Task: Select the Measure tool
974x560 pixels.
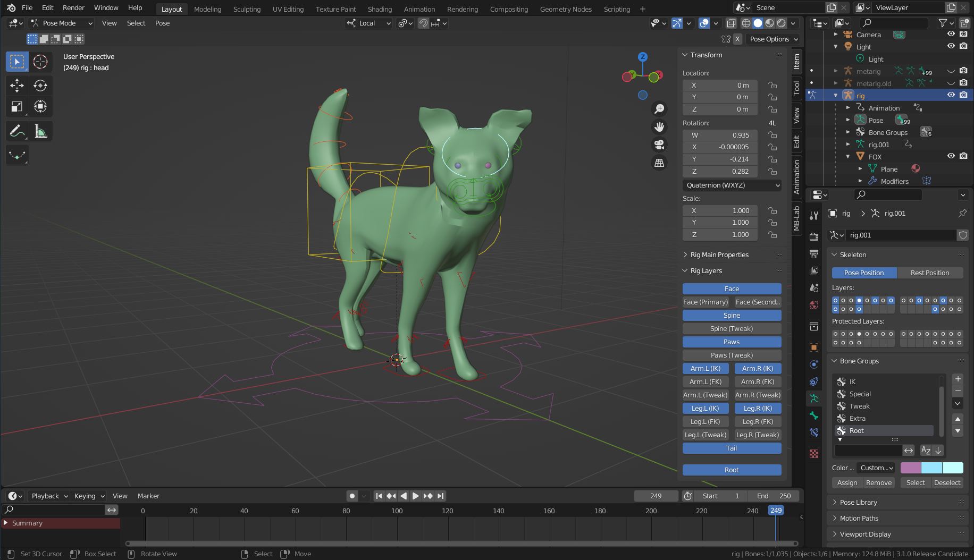Action: pos(40,131)
